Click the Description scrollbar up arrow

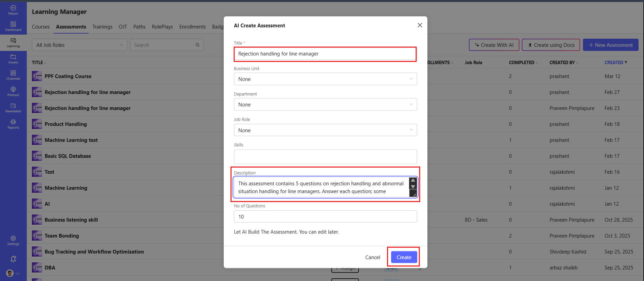[x=413, y=181]
